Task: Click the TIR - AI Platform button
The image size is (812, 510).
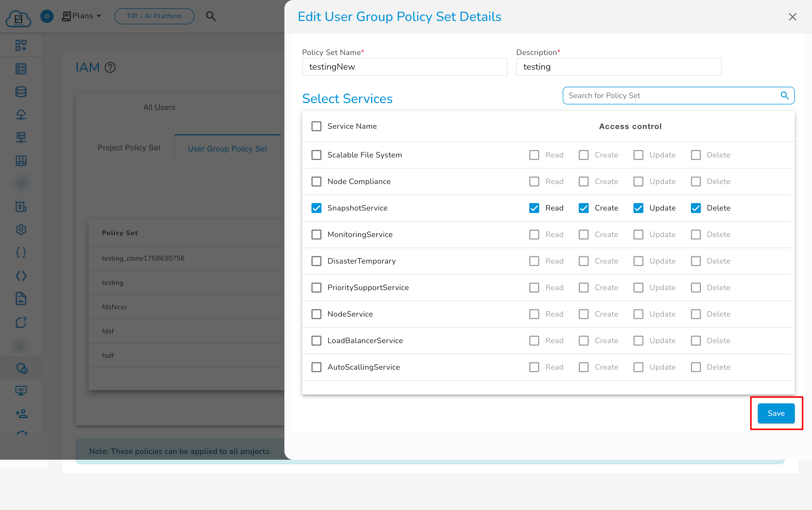Action: (154, 16)
